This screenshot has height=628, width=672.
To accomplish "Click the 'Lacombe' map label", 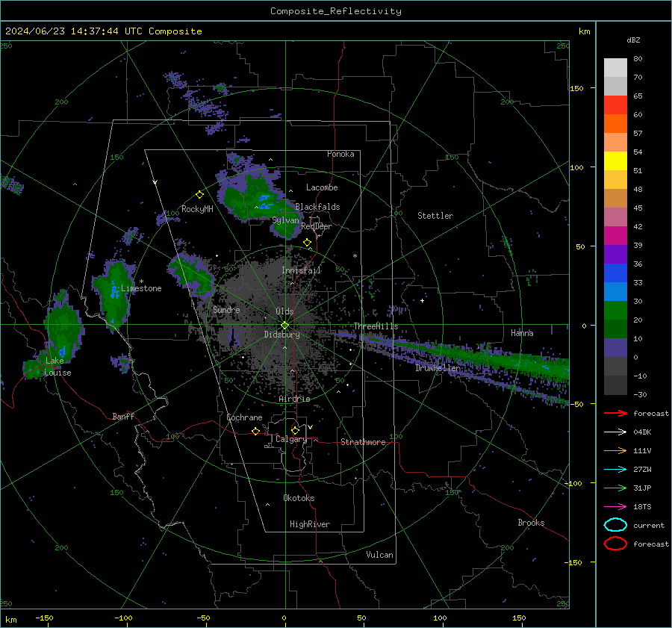I will (322, 187).
